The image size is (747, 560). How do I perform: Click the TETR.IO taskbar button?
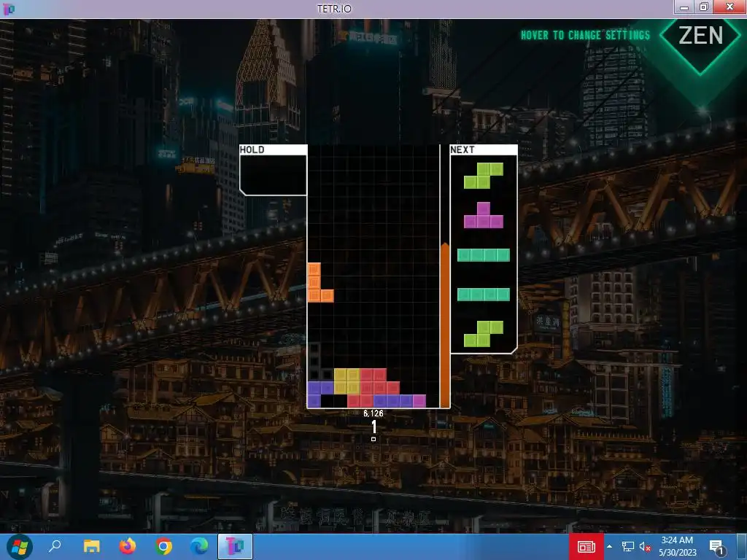235,547
